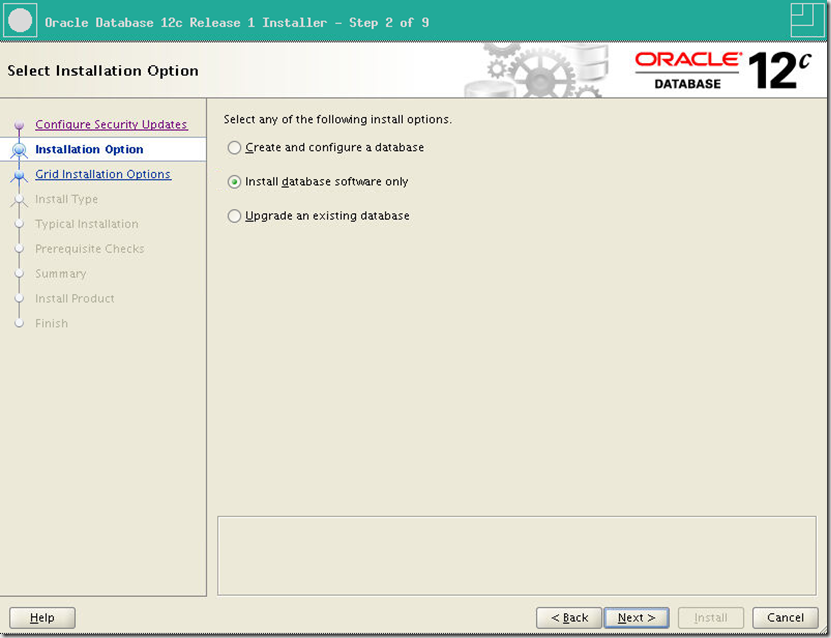Click the Help button
Viewport: 831px width, 638px height.
click(42, 618)
